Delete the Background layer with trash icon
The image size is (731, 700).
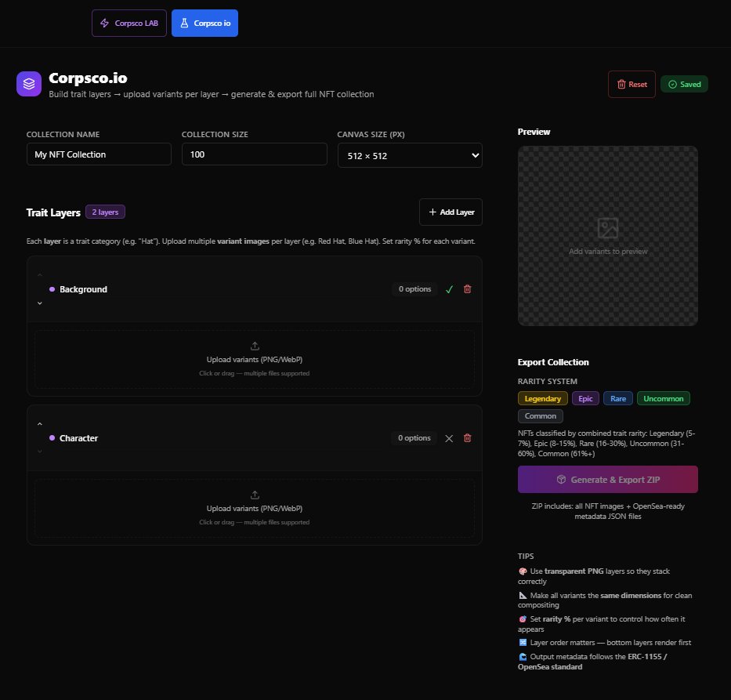coord(467,289)
